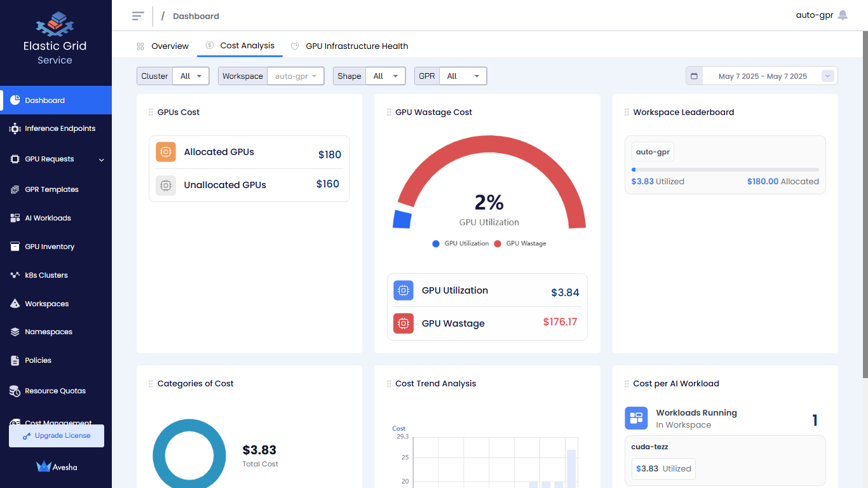Open Inference Endpoints from the sidebar

tap(60, 128)
